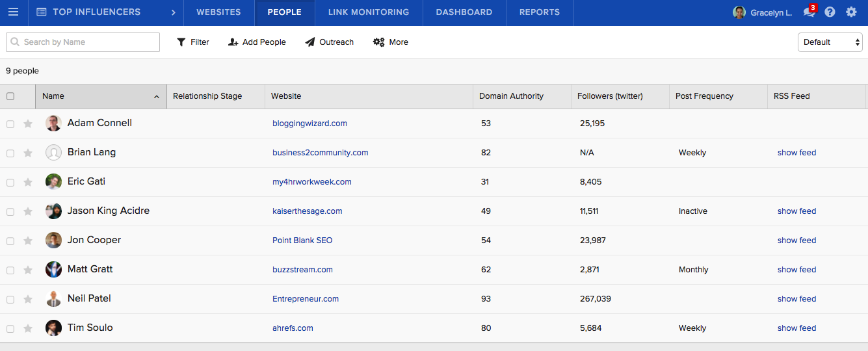Sort by Post Frequency column header

[718, 96]
